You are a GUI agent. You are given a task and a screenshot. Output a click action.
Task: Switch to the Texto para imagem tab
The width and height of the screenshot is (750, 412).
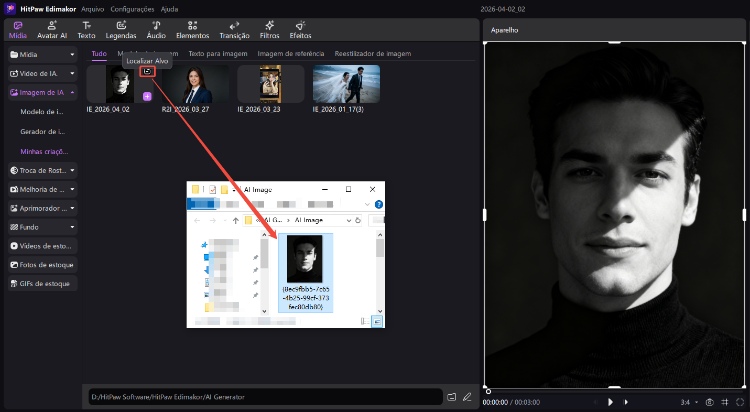pyautogui.click(x=217, y=53)
